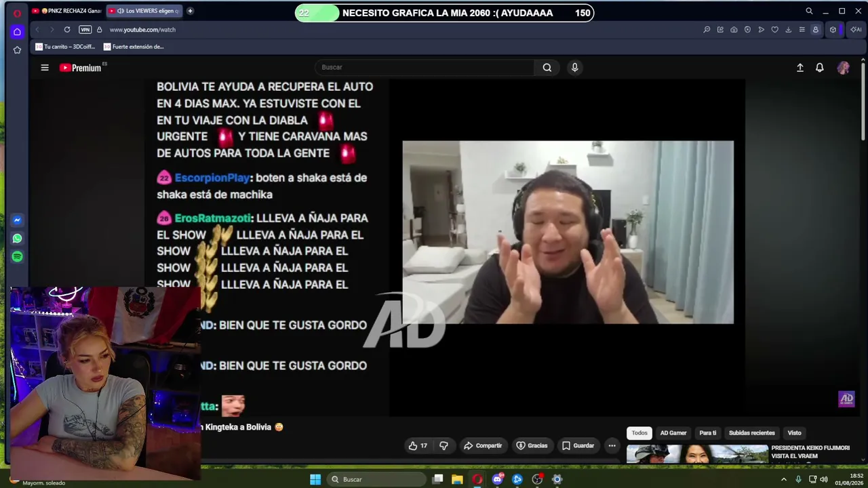This screenshot has width=868, height=488.
Task: Add page to bookmarks with heart icon
Action: tap(774, 30)
